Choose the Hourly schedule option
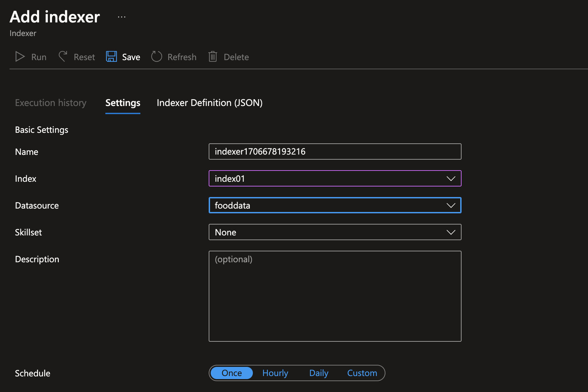This screenshot has height=392, width=588. click(x=275, y=373)
